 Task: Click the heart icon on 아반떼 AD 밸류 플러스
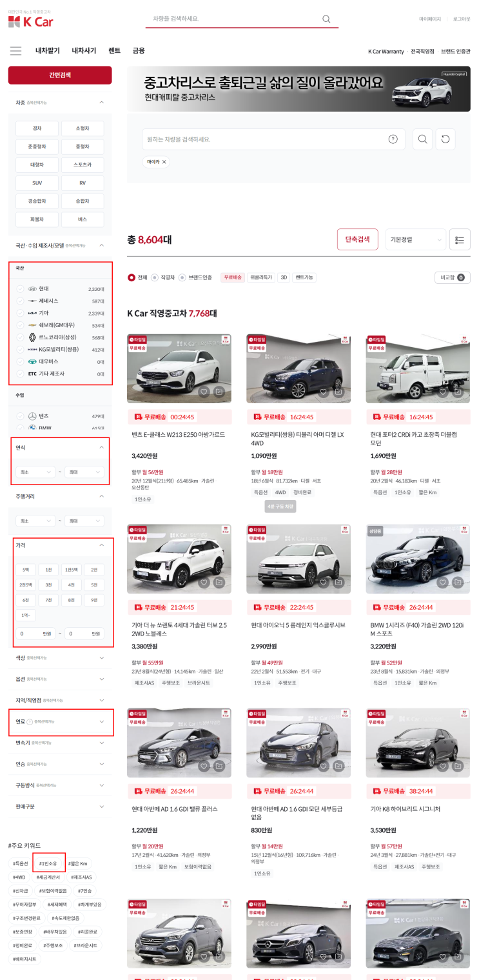click(x=204, y=766)
